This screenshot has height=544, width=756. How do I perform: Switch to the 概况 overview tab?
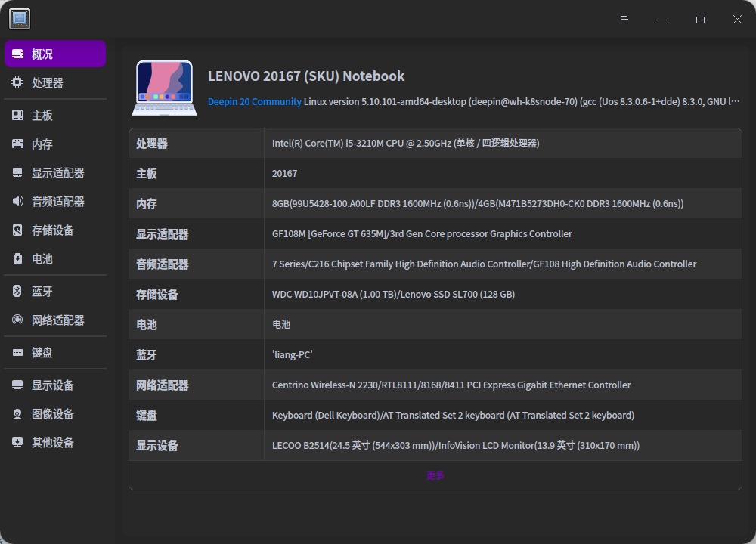54,54
